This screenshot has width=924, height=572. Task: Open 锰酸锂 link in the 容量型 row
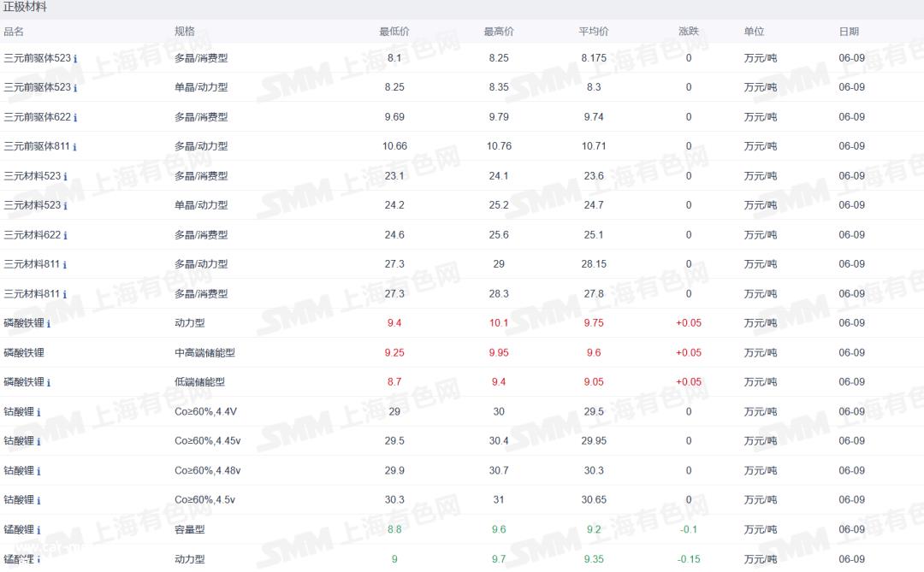click(x=19, y=529)
